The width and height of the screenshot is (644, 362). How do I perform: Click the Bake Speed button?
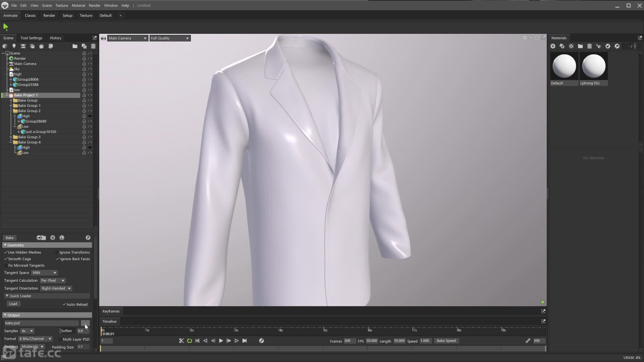(446, 341)
